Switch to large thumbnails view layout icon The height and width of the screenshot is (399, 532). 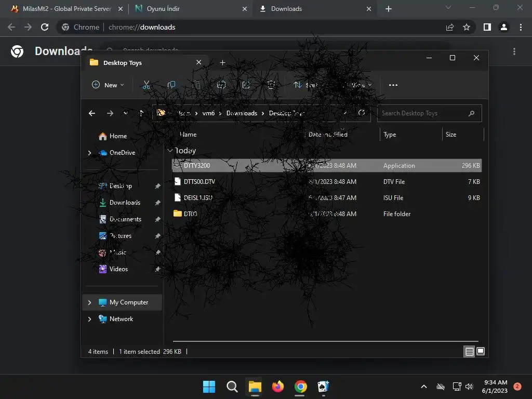tap(481, 351)
